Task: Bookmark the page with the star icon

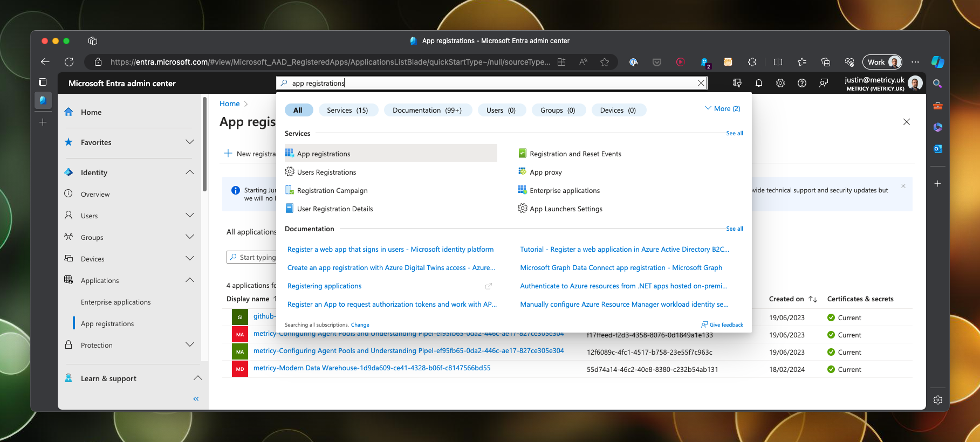Action: 605,62
